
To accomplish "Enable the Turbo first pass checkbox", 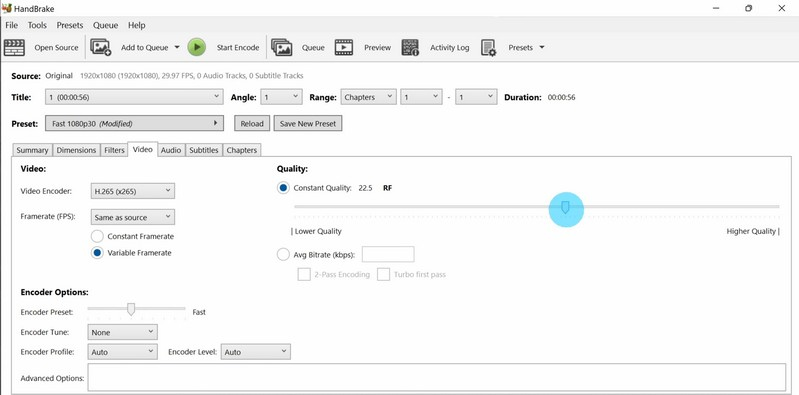I will (x=383, y=274).
